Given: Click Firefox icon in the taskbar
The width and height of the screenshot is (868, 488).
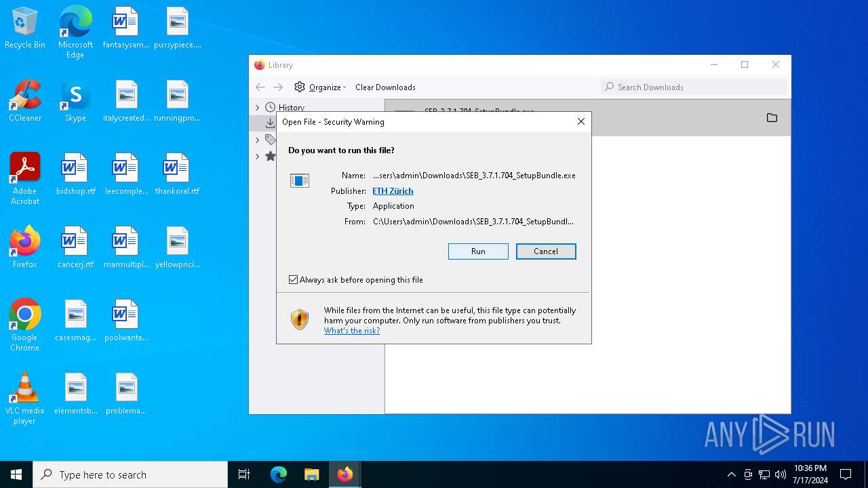Looking at the screenshot, I should (x=345, y=474).
